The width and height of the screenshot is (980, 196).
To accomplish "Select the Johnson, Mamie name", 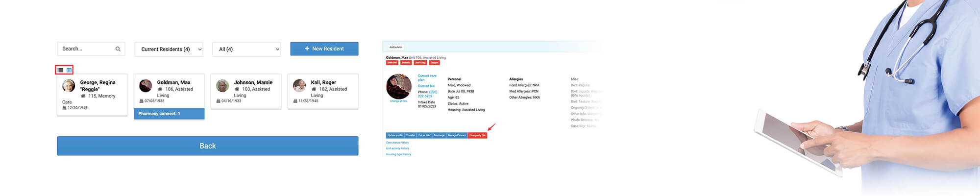I will click(253, 82).
